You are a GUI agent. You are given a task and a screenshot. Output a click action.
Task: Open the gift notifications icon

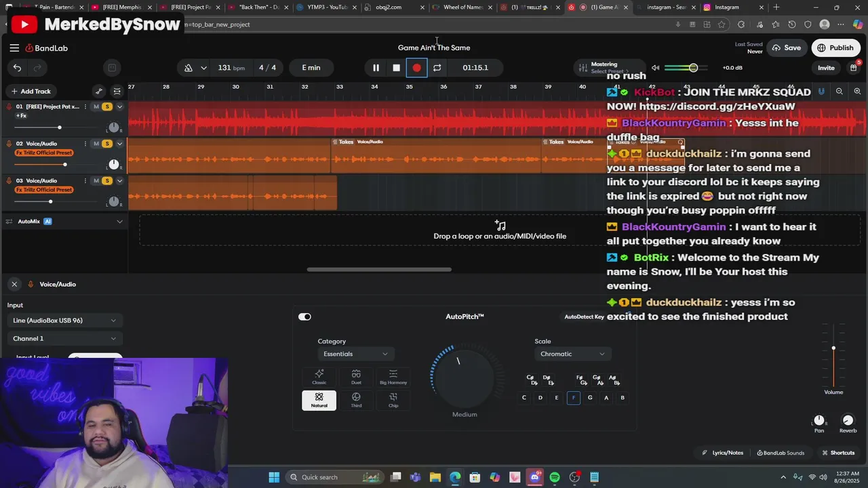[854, 68]
